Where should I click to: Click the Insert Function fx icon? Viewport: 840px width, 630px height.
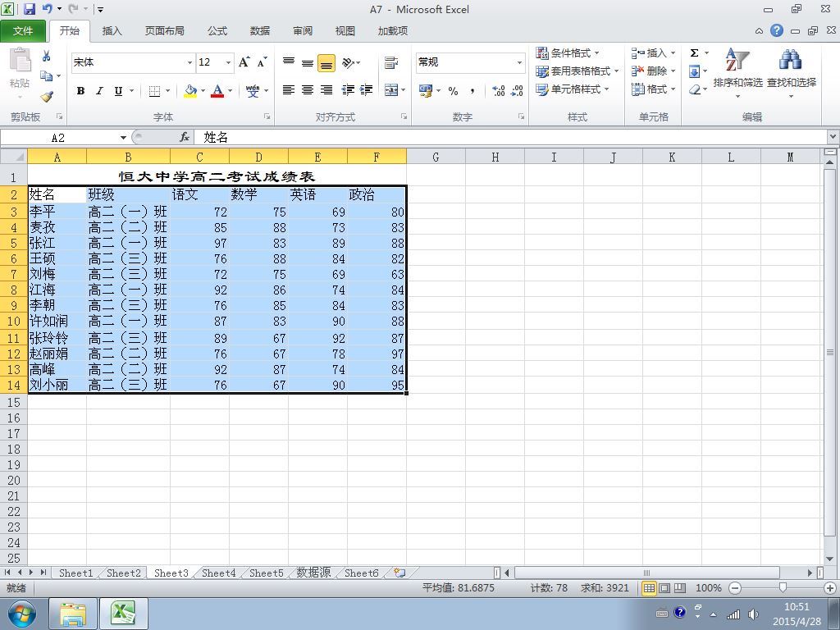pyautogui.click(x=185, y=138)
